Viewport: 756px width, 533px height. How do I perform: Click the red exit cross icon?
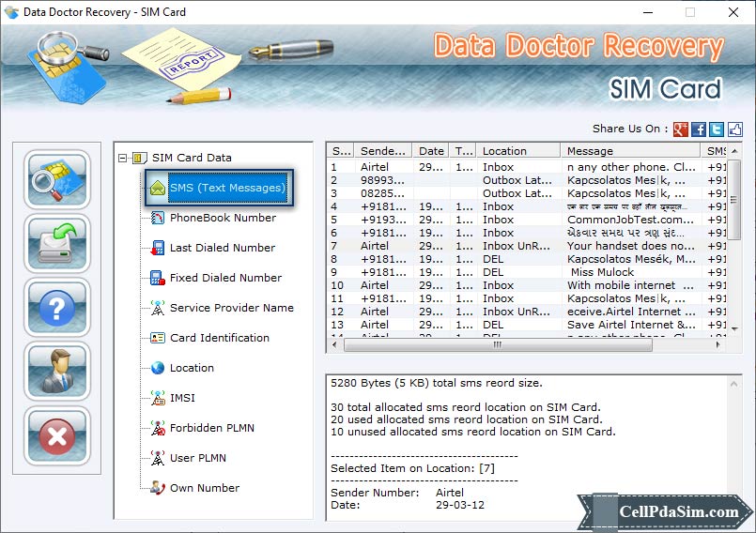tap(57, 435)
